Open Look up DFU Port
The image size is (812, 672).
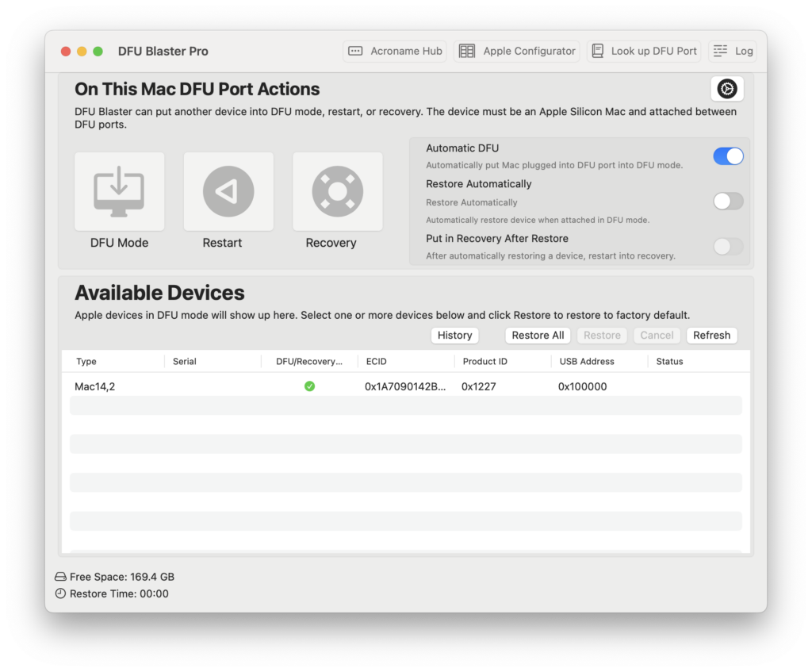coord(644,51)
